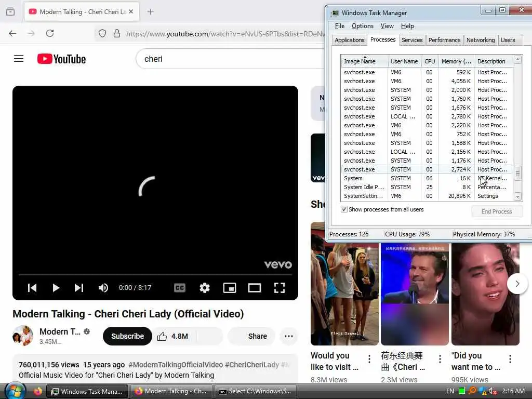Select the System Idle Process row
This screenshot has height=399, width=532.
tap(427, 187)
